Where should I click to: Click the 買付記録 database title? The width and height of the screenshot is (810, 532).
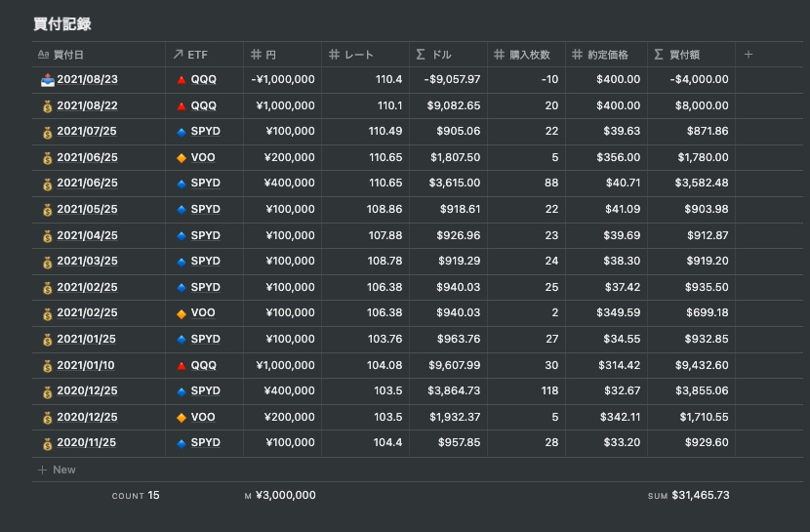tap(62, 23)
